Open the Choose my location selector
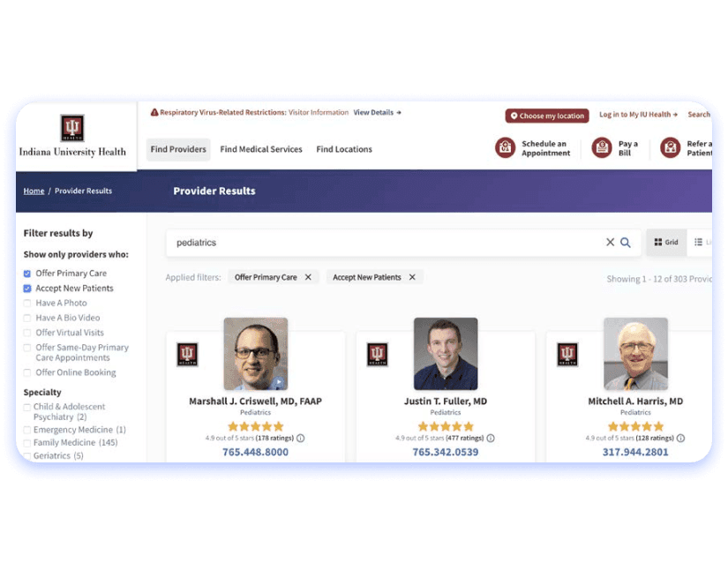Image resolution: width=728 pixels, height=563 pixels. 547,116
